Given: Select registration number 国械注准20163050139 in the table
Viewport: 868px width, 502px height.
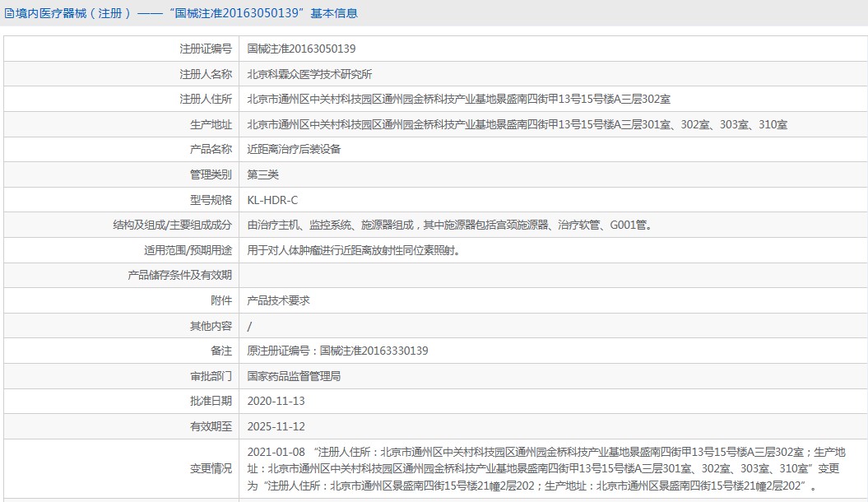Looking at the screenshot, I should [x=301, y=49].
